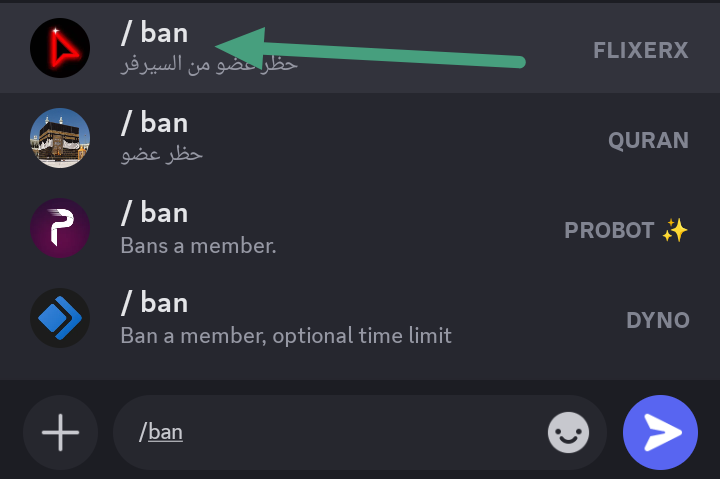Choose the Dyno / ban command title
The height and width of the screenshot is (479, 720).
(154, 303)
